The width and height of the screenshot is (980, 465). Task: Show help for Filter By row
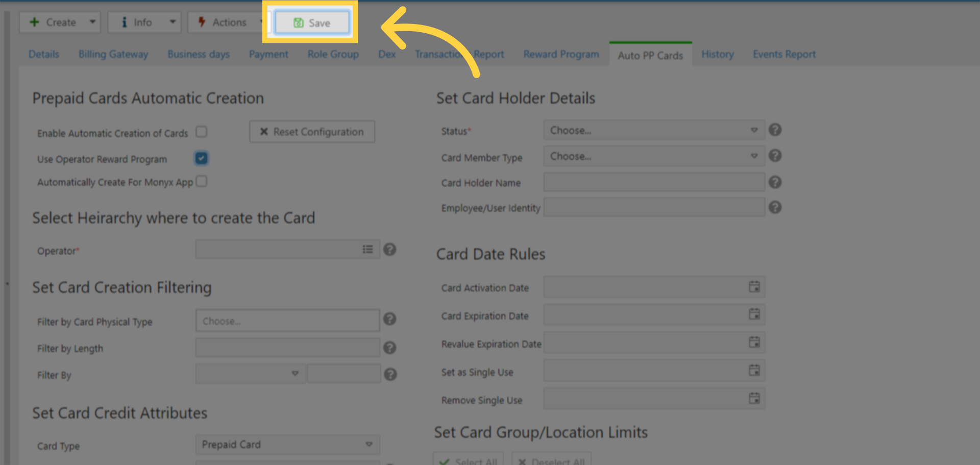click(390, 374)
